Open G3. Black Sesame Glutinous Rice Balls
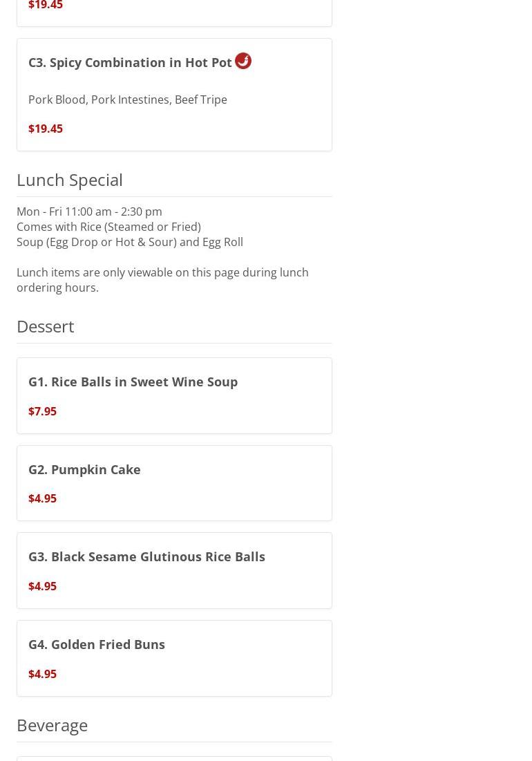 [x=146, y=556]
